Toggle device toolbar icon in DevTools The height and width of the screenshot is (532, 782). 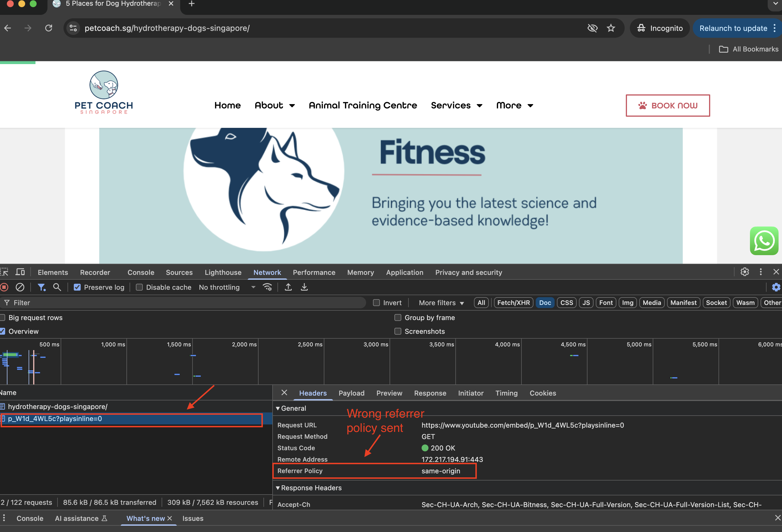pyautogui.click(x=20, y=272)
